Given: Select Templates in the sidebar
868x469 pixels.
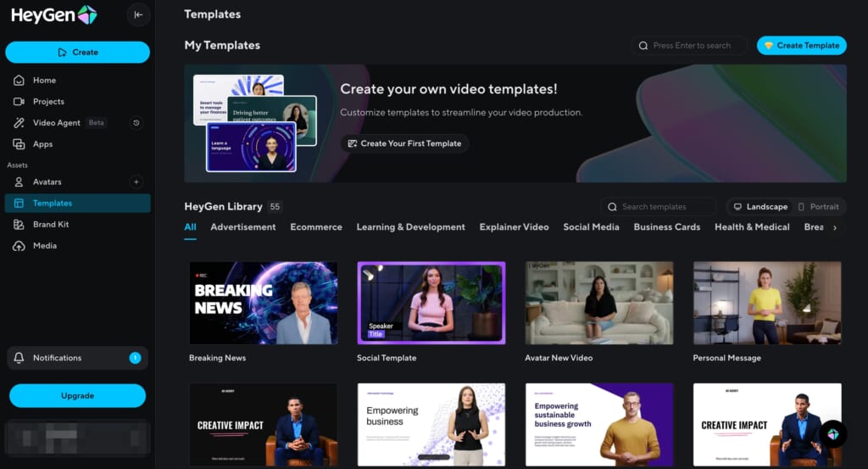Looking at the screenshot, I should pos(77,204).
